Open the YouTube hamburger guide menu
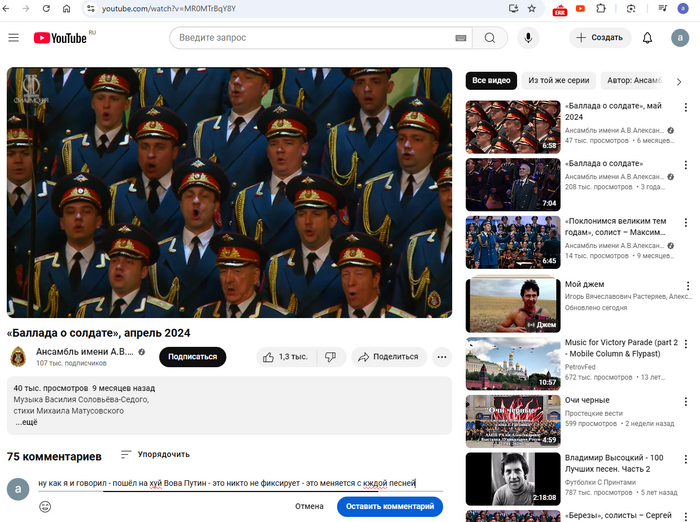Viewport: 700px width, 522px height. pyautogui.click(x=14, y=38)
